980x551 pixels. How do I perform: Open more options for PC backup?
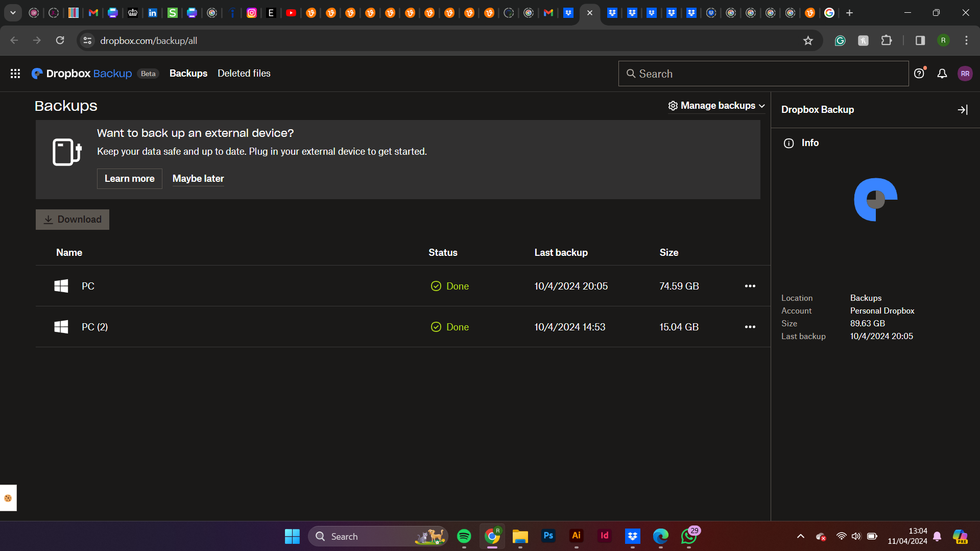click(x=750, y=286)
